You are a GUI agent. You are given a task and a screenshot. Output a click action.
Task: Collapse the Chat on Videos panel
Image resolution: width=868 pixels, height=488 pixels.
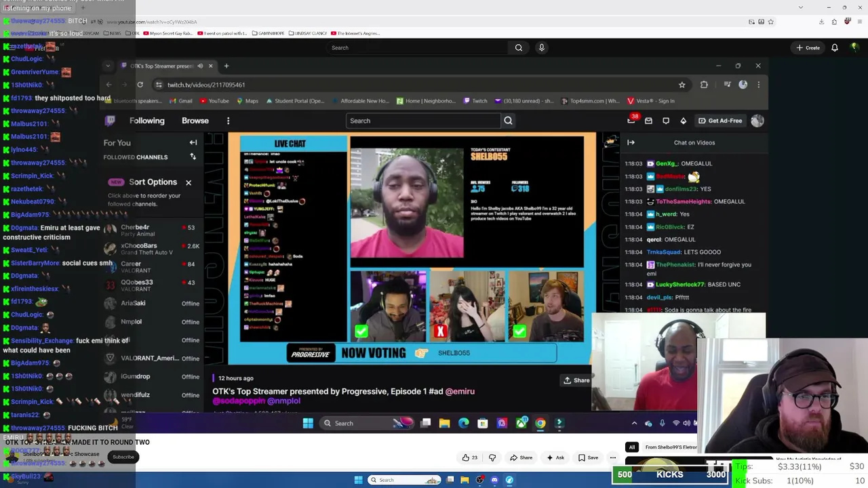point(631,142)
